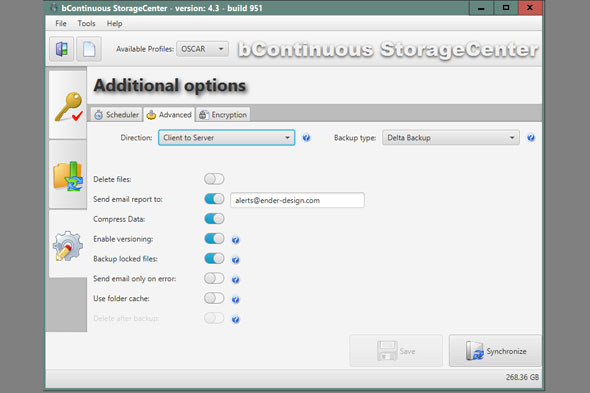Open the Backup type dropdown

click(x=451, y=138)
